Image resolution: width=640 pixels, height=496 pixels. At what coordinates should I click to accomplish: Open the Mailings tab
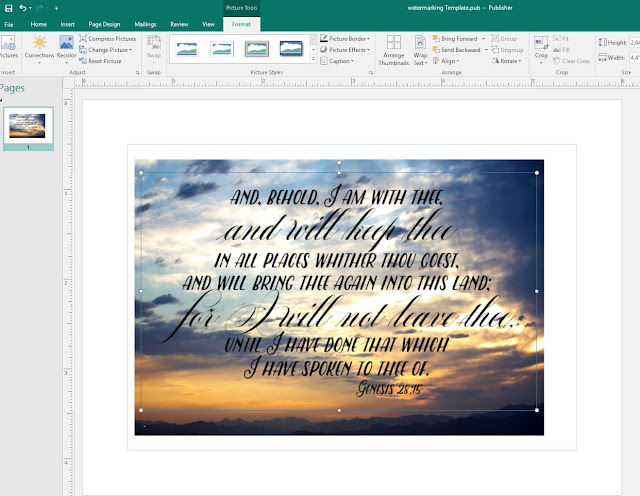point(145,24)
